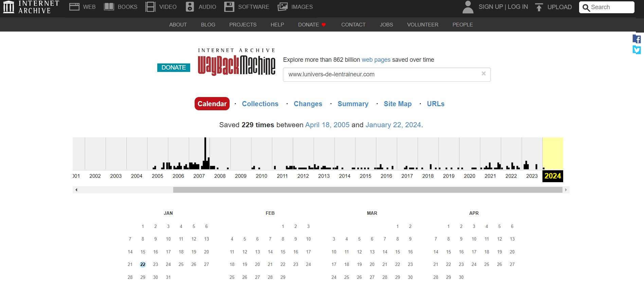Click the red Donate heart icon
644x286 pixels.
click(324, 25)
